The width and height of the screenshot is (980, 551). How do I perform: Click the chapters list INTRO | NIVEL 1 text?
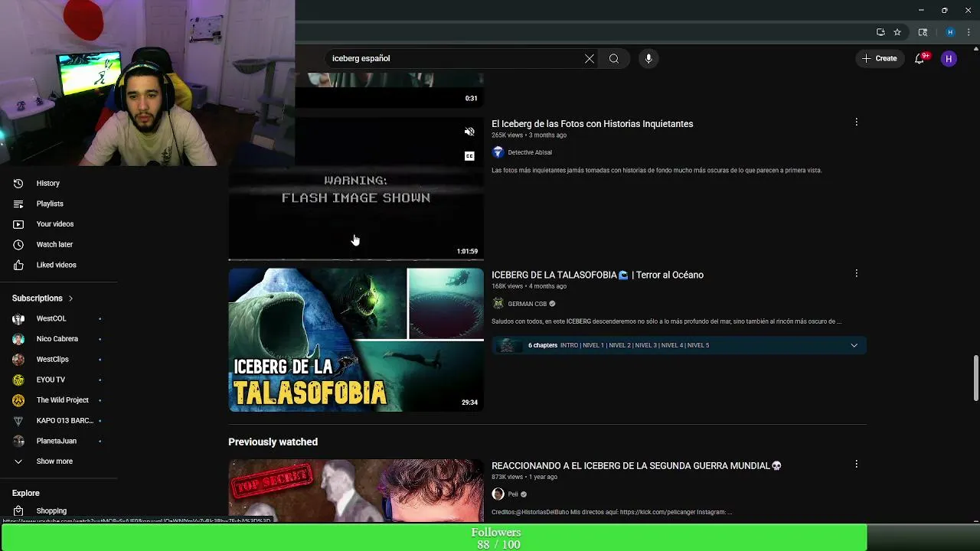point(635,345)
